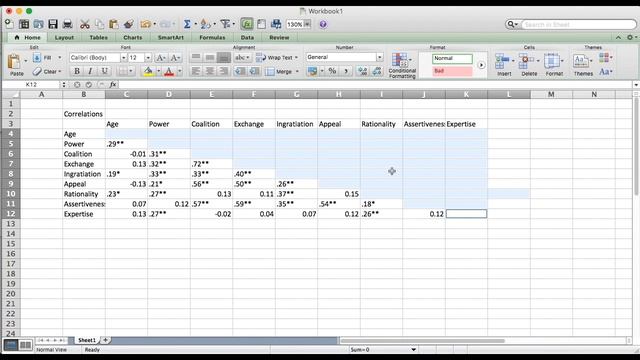The image size is (640, 360).
Task: Open Conditional Formatting options
Action: (x=402, y=65)
